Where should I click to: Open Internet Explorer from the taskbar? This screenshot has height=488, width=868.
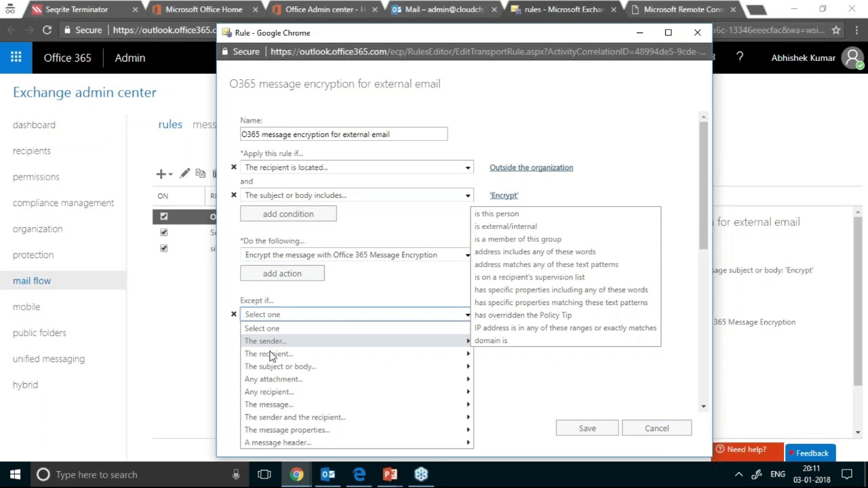point(359,474)
